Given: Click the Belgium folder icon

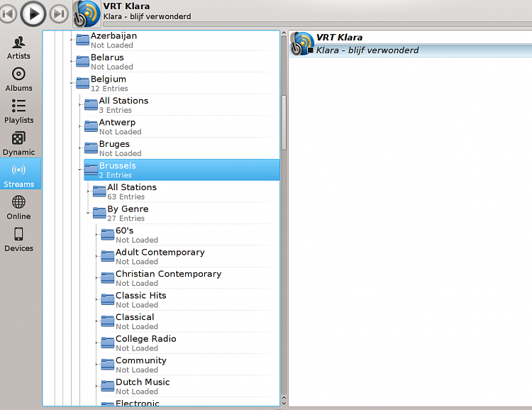Looking at the screenshot, I should coord(82,83).
